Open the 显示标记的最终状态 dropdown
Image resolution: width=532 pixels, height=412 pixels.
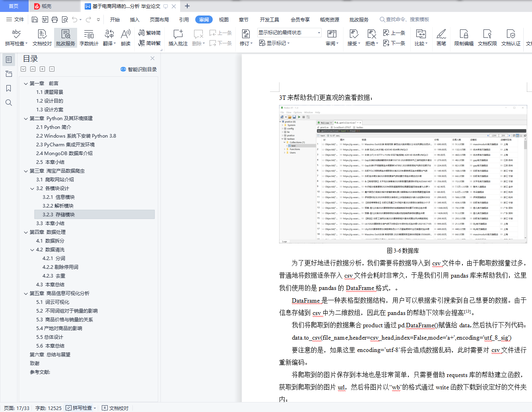[x=289, y=33]
